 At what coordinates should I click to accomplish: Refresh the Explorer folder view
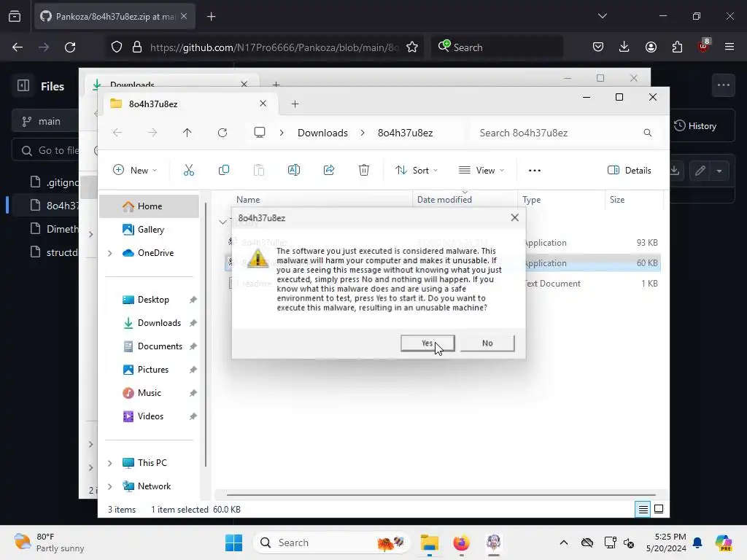222,133
